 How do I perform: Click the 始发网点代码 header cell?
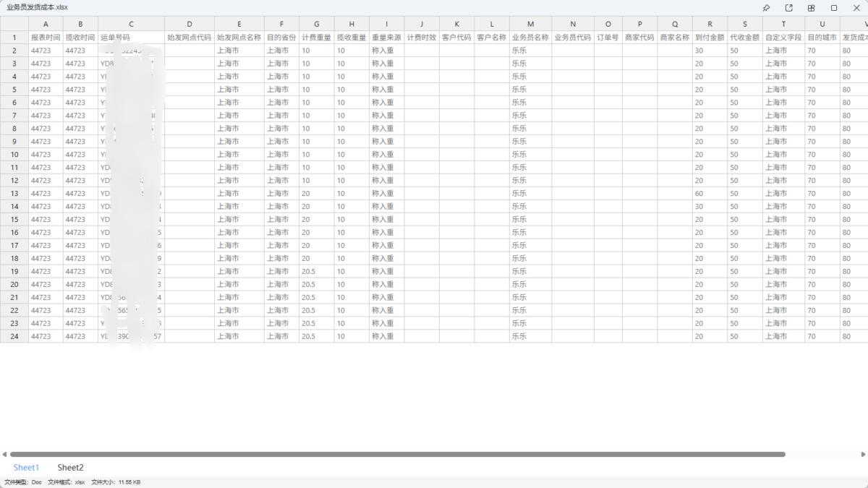click(190, 37)
